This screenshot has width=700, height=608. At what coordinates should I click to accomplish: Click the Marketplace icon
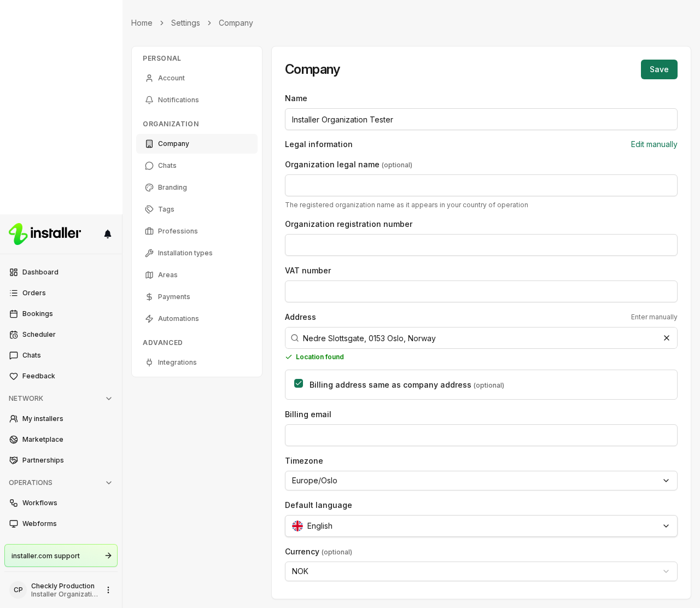point(14,440)
